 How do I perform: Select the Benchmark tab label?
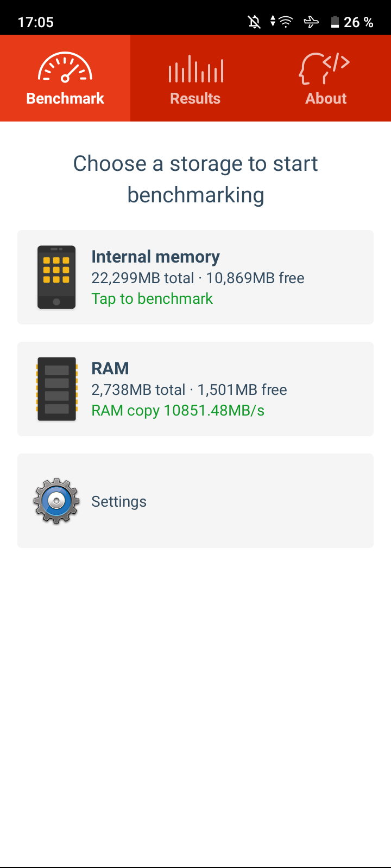[x=65, y=99]
